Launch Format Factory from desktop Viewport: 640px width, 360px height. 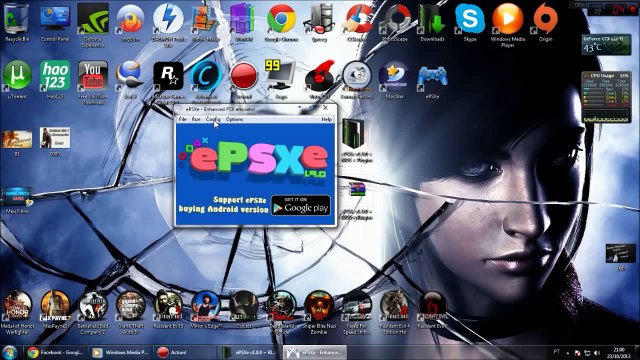(357, 80)
